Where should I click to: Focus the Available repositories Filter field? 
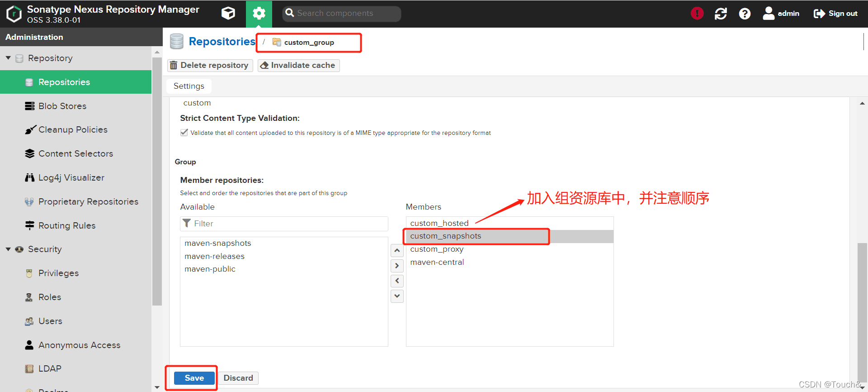pyautogui.click(x=284, y=224)
